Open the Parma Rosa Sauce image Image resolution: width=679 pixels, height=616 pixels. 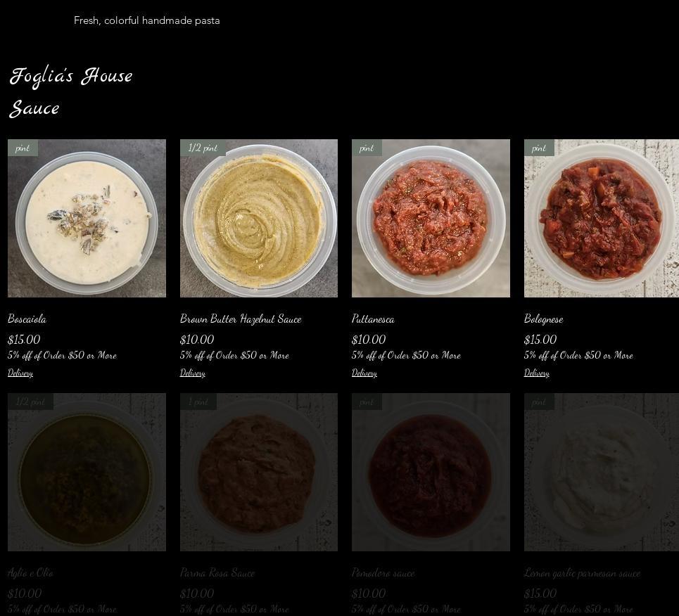click(x=258, y=472)
